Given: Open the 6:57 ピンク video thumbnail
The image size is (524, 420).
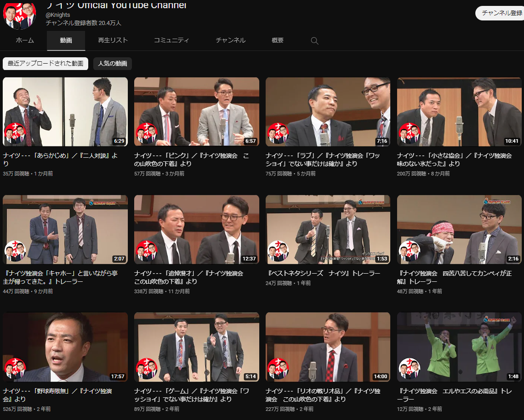Looking at the screenshot, I should click(196, 112).
